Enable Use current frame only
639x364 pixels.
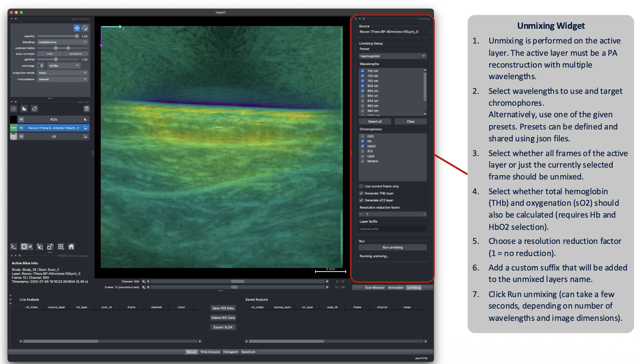[x=361, y=186]
